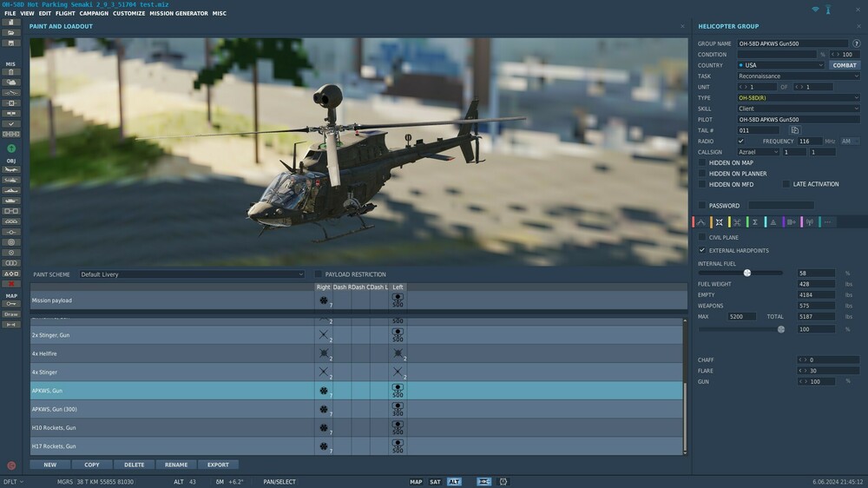
Task: Click the Export payload button
Action: pos(218,465)
